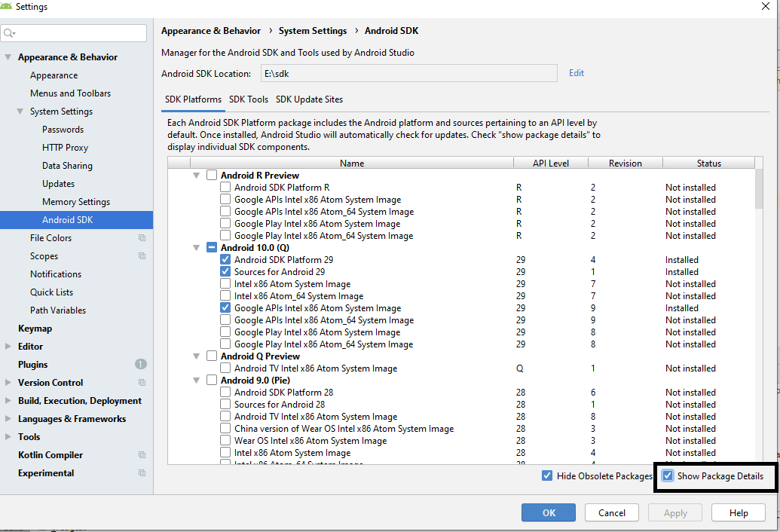Click the icon beside Experimental
The width and height of the screenshot is (780, 532).
click(142, 473)
